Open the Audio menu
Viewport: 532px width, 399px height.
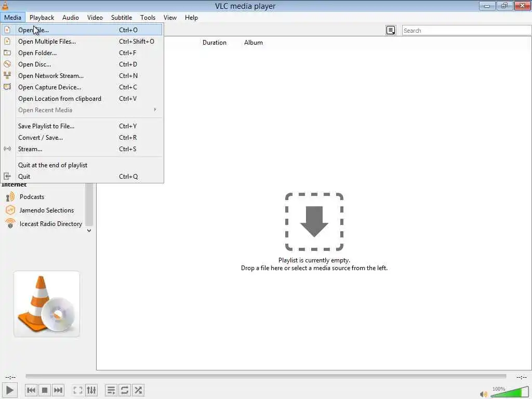pyautogui.click(x=71, y=18)
